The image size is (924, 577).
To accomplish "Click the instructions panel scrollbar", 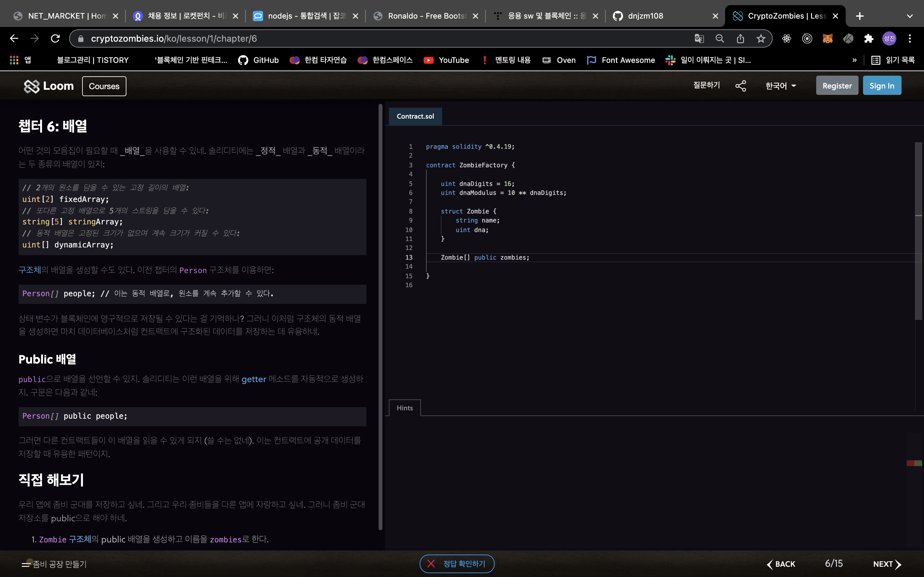I will pyautogui.click(x=380, y=317).
